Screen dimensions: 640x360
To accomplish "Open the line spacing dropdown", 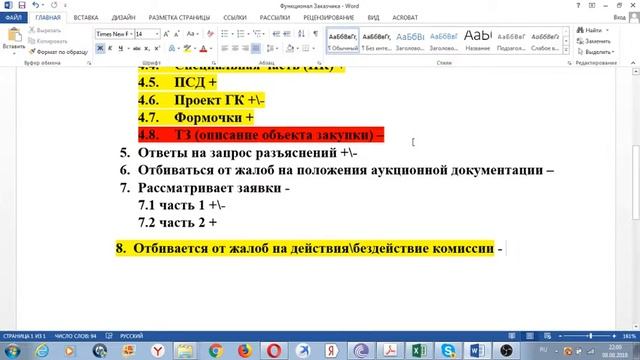I will coord(272,48).
